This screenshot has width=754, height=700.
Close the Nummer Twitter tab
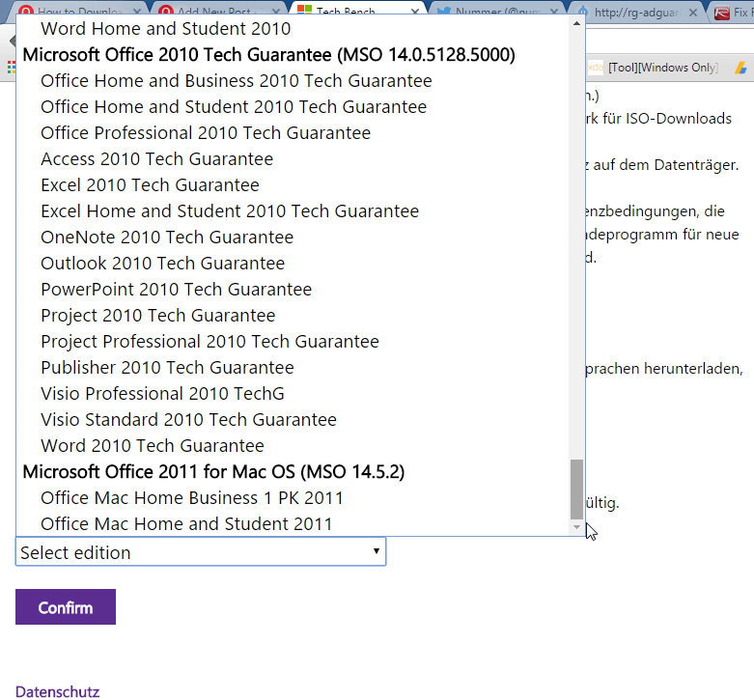click(554, 12)
